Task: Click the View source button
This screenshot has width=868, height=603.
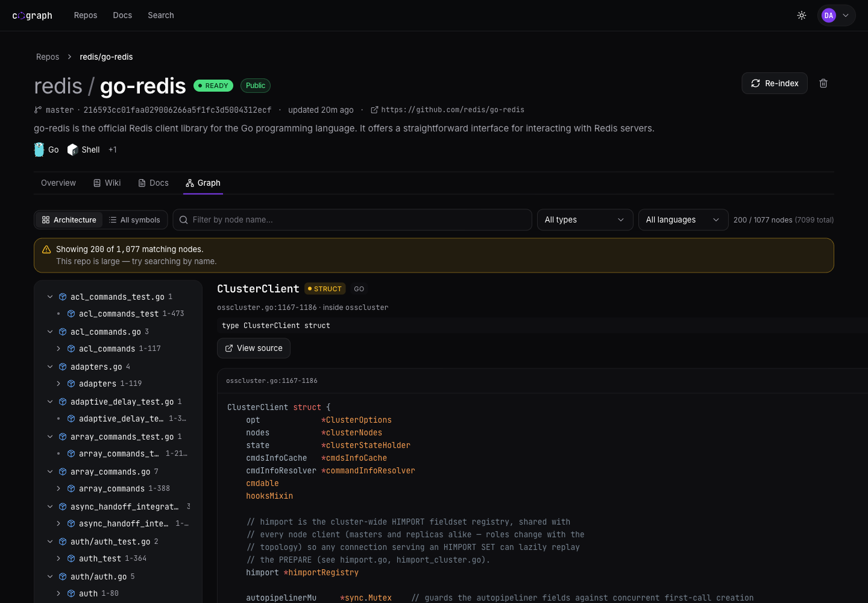Action: (254, 348)
